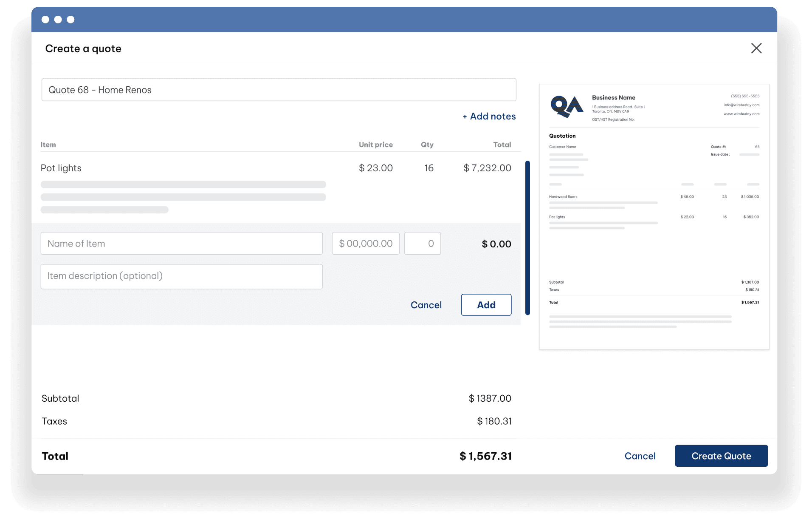Click the 'Create a quote' dialog title

83,49
